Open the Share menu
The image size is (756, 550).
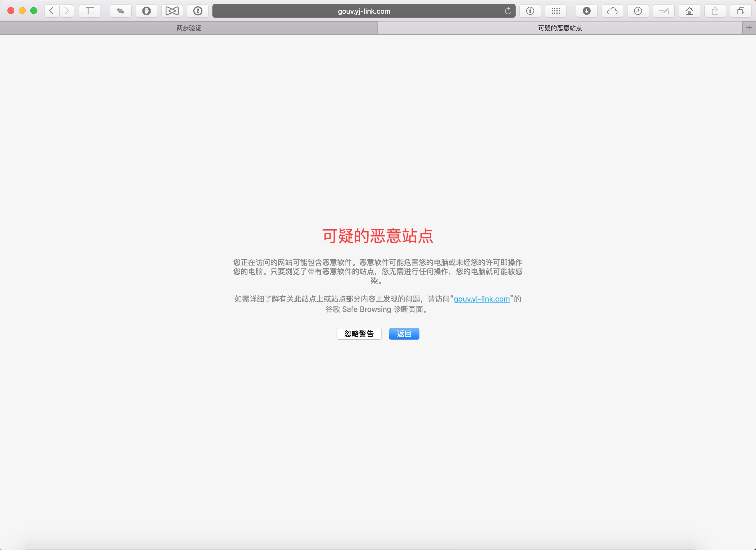coord(715,11)
